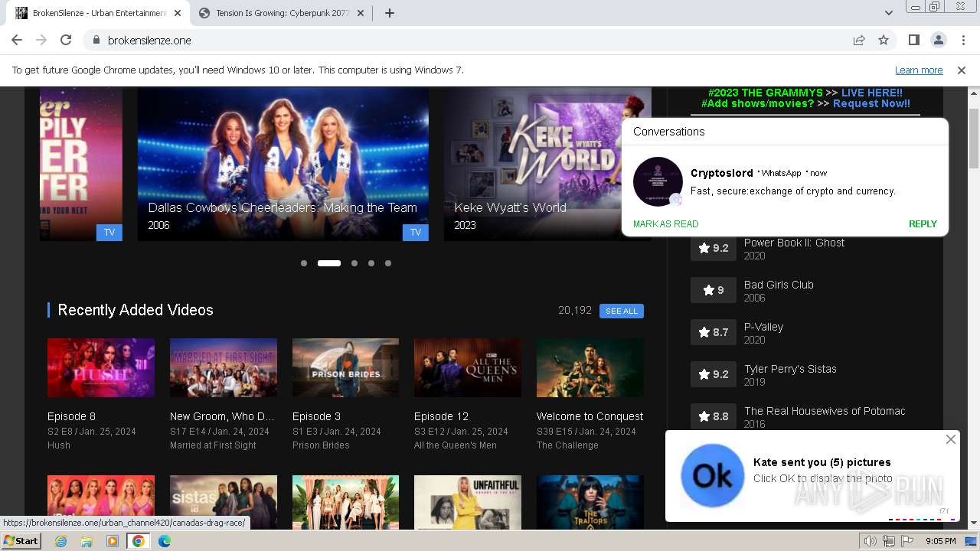Open the Unfaithful thumbnail
This screenshot has height=551, width=980.
pyautogui.click(x=468, y=501)
